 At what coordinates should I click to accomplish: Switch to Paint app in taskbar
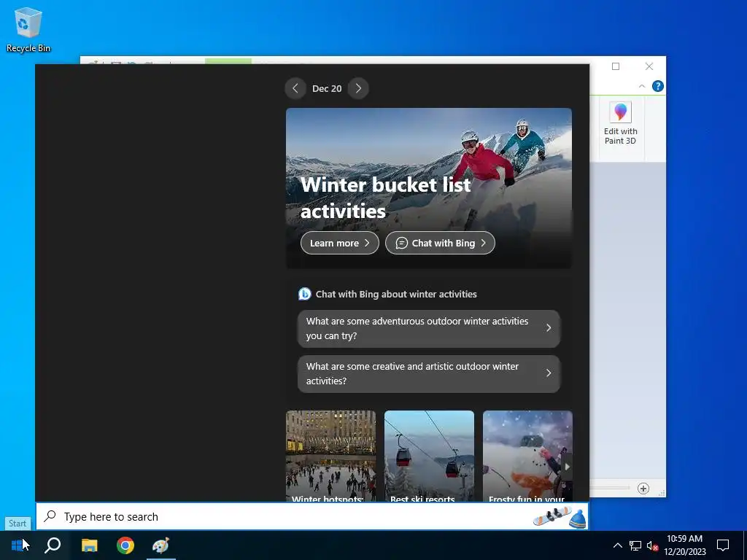161,545
